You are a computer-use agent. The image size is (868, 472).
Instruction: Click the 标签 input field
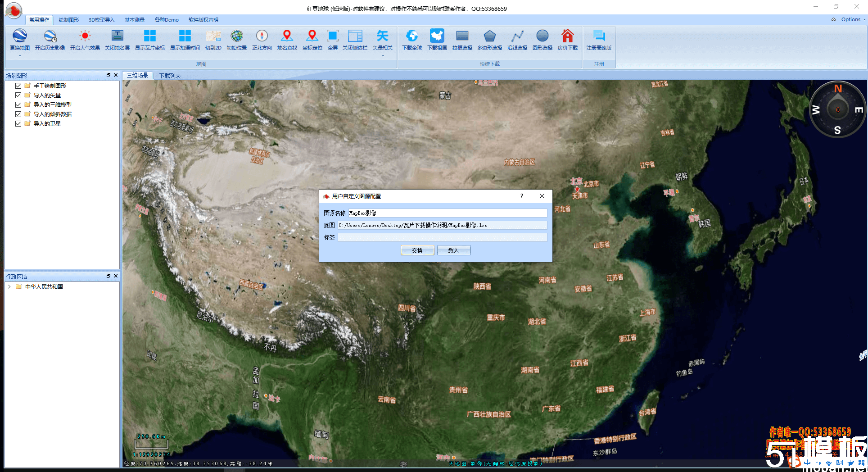442,237
